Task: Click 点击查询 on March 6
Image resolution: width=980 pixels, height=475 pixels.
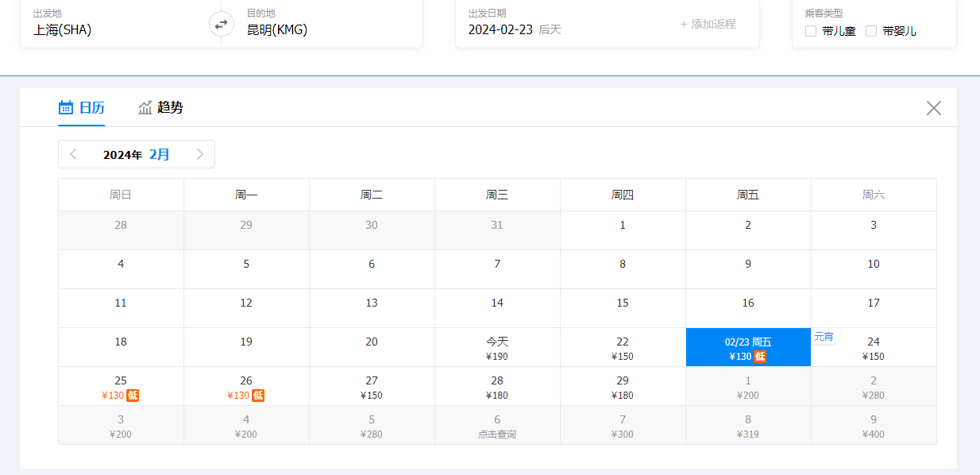Action: pyautogui.click(x=497, y=434)
